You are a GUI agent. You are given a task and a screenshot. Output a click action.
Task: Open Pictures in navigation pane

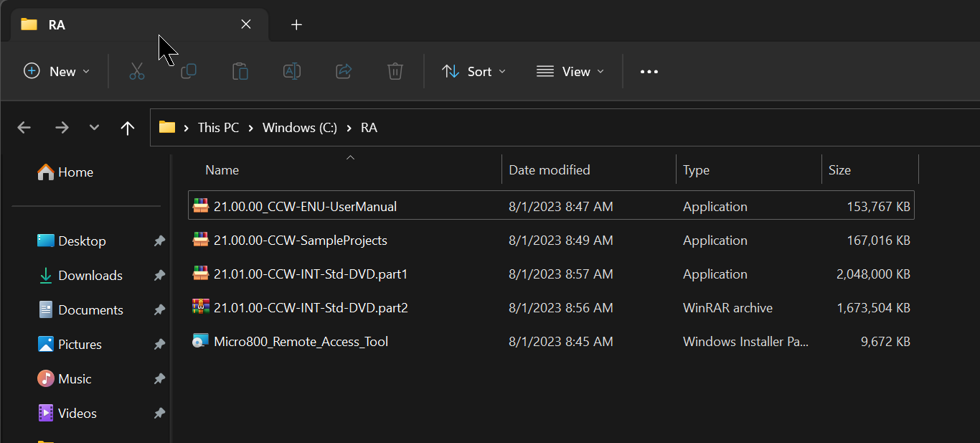coord(70,345)
